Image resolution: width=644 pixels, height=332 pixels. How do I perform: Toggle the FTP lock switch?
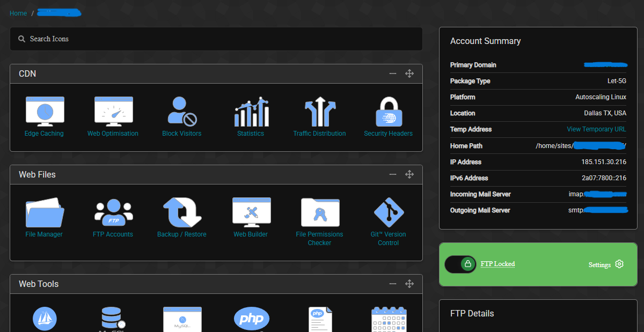click(x=460, y=264)
